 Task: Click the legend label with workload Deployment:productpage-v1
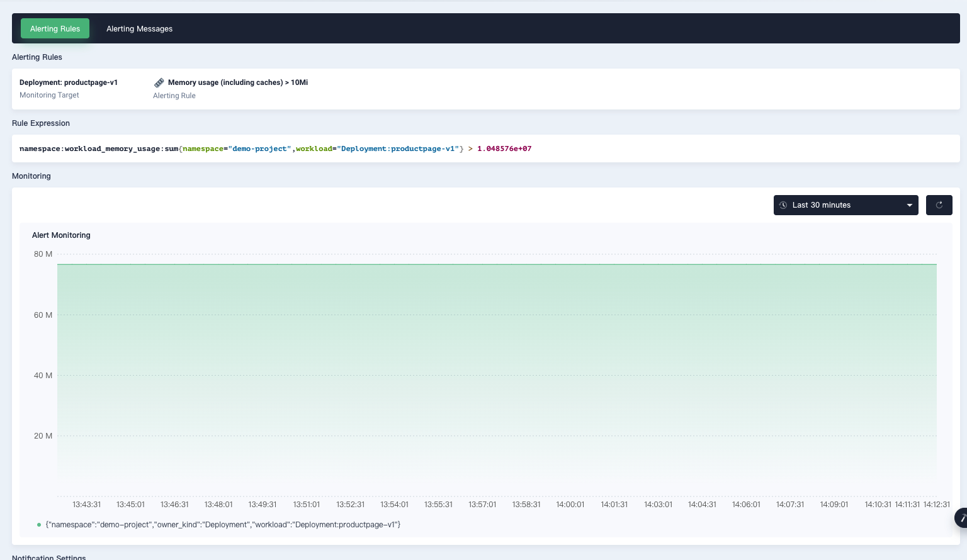tap(223, 525)
